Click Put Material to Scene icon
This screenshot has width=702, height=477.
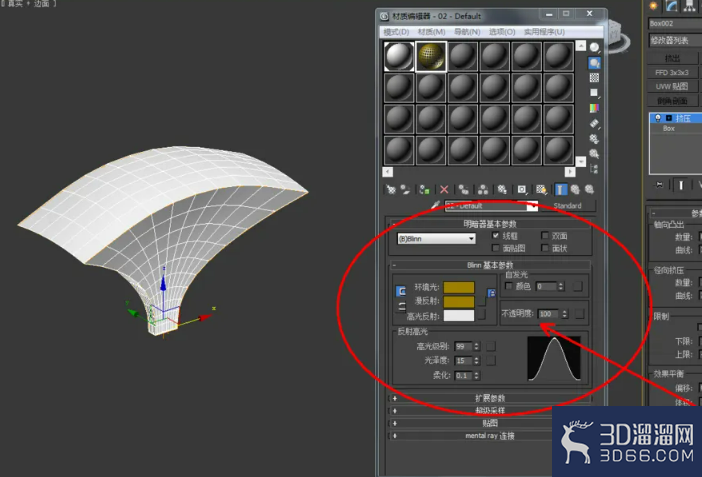406,189
